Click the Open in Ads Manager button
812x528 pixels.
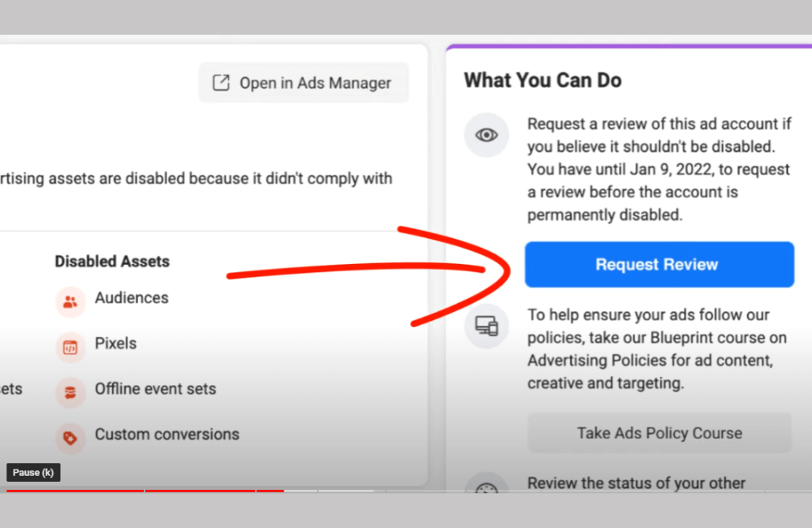click(x=303, y=83)
